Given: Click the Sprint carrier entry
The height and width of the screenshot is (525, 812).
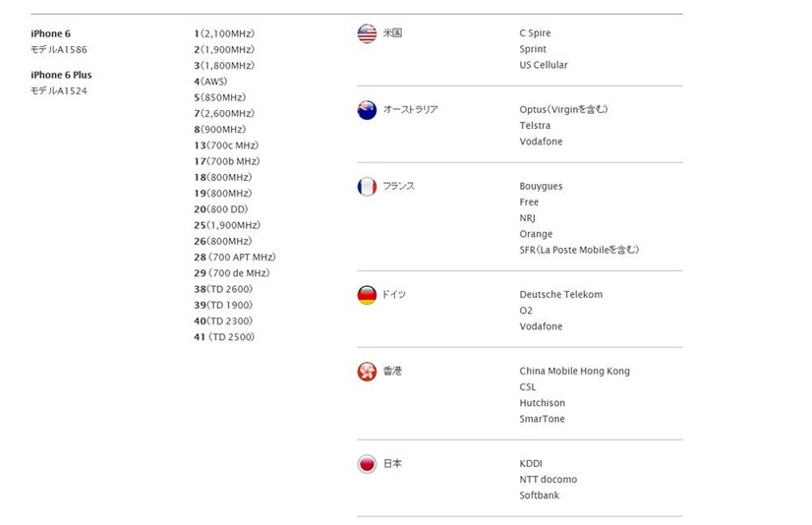Looking at the screenshot, I should (x=533, y=49).
